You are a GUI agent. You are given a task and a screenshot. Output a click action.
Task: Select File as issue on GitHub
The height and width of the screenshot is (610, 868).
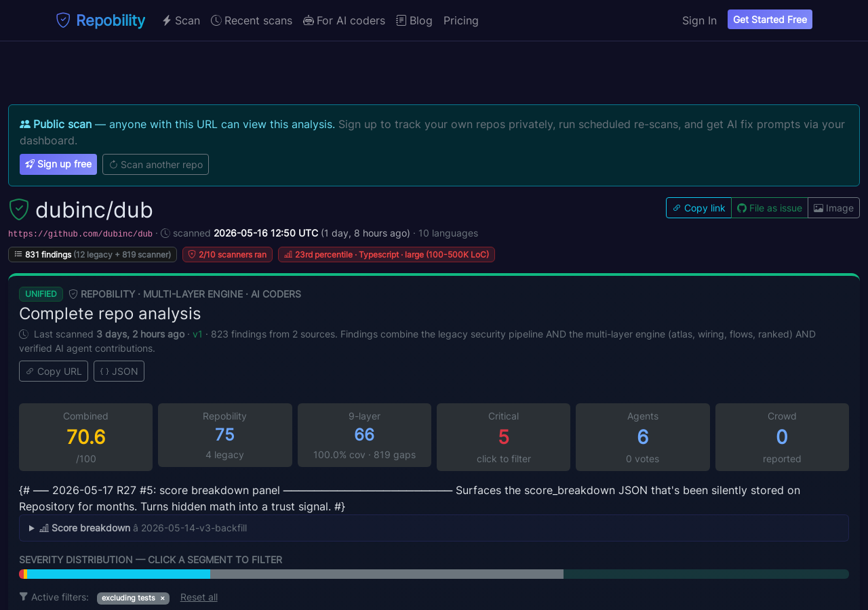770,208
